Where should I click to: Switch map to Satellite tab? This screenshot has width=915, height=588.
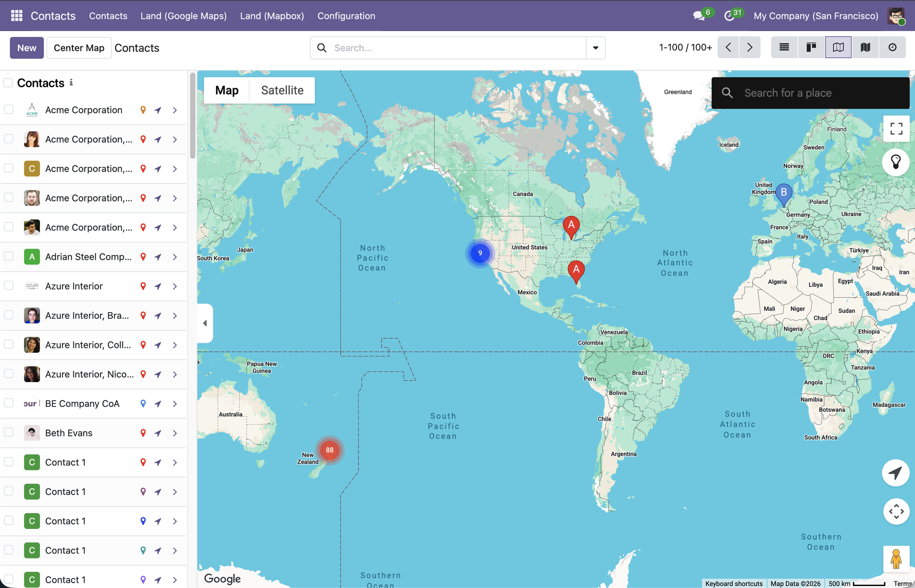[x=282, y=90]
